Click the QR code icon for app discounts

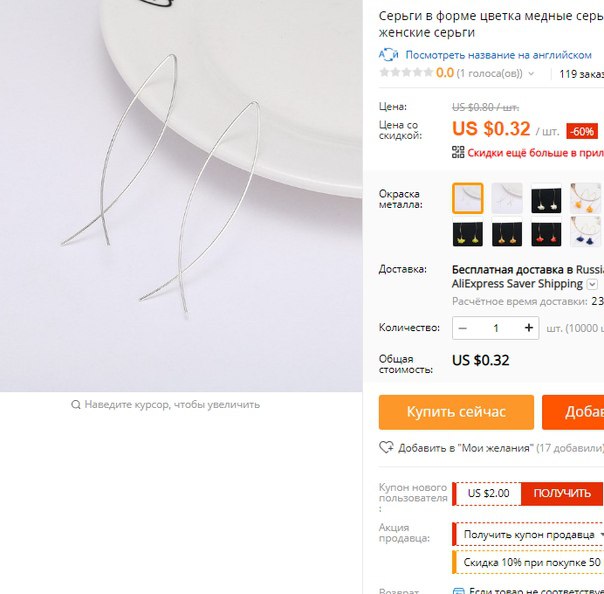pos(458,152)
